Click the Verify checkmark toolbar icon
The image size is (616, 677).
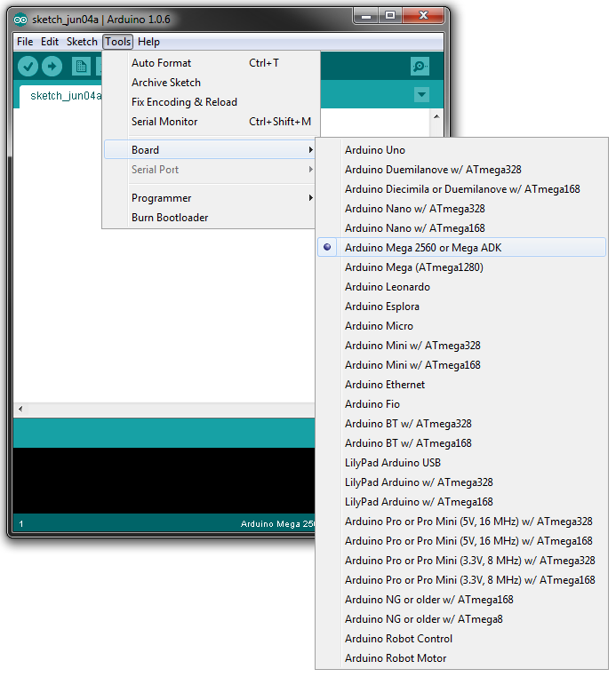point(28,67)
